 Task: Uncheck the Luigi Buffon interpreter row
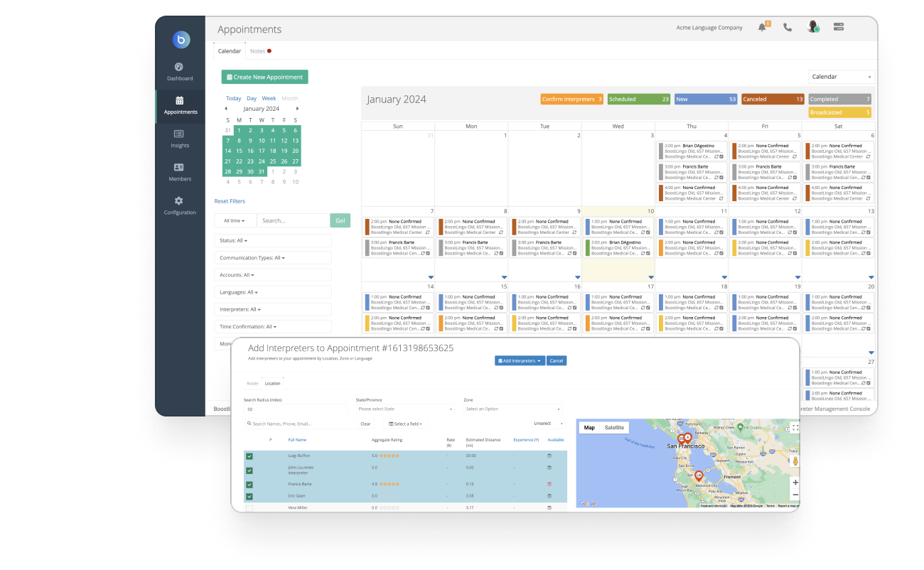coord(249,455)
